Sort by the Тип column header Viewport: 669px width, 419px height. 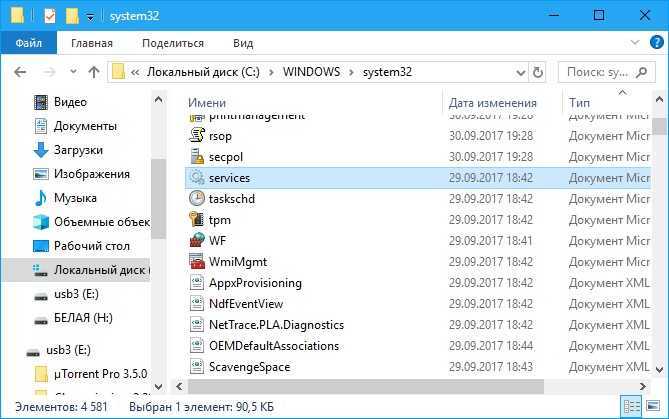tap(579, 103)
